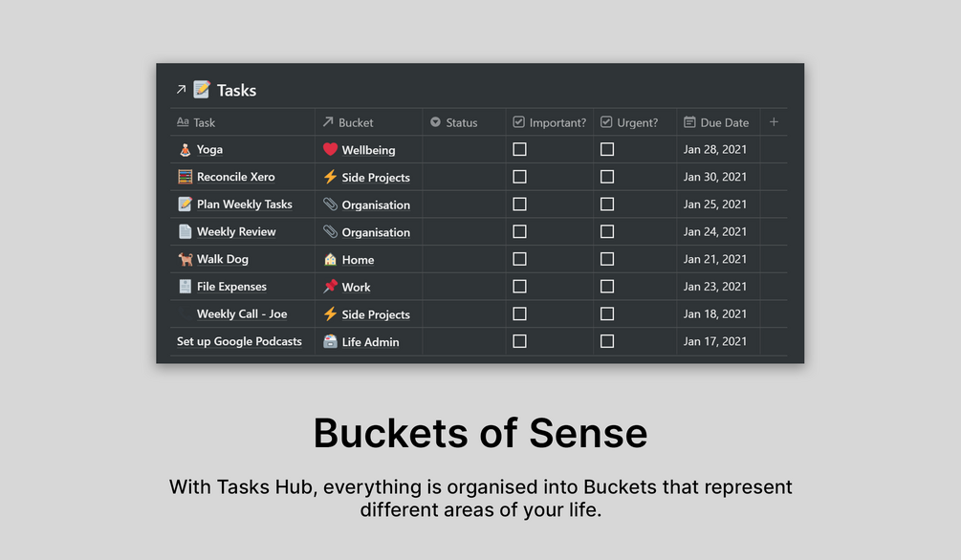Open the Life Admin bucket link

[370, 342]
